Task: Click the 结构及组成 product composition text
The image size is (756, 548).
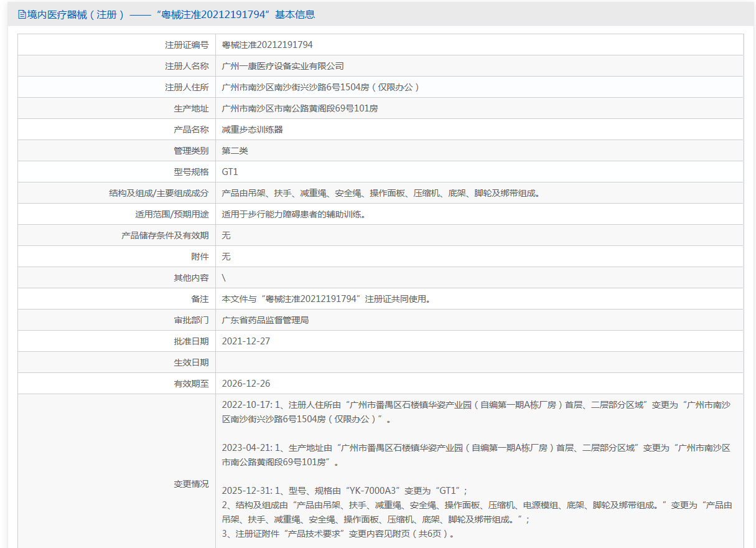Action: (381, 193)
